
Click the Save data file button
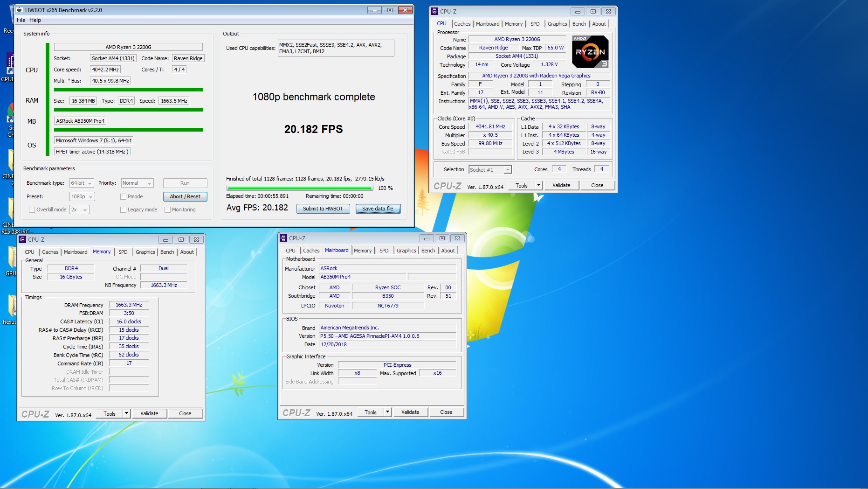(x=378, y=209)
